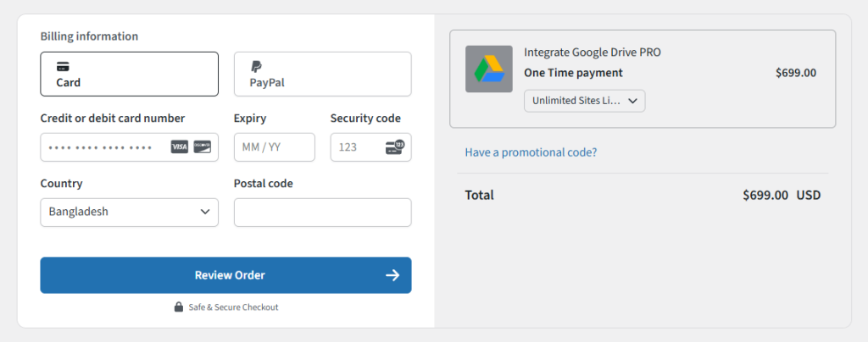Focus the credit card number field
Image resolution: width=868 pixels, height=342 pixels.
coord(130,147)
